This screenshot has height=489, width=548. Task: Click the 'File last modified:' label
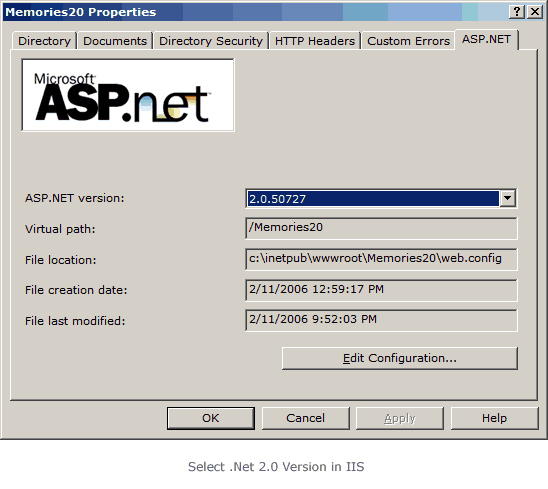(75, 321)
